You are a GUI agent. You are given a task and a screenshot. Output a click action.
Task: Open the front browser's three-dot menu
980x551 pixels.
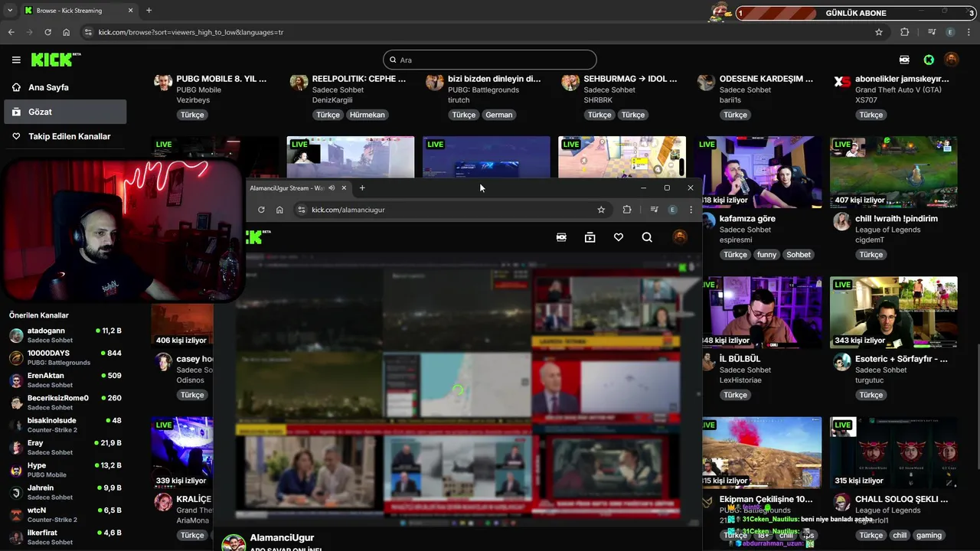(x=691, y=210)
